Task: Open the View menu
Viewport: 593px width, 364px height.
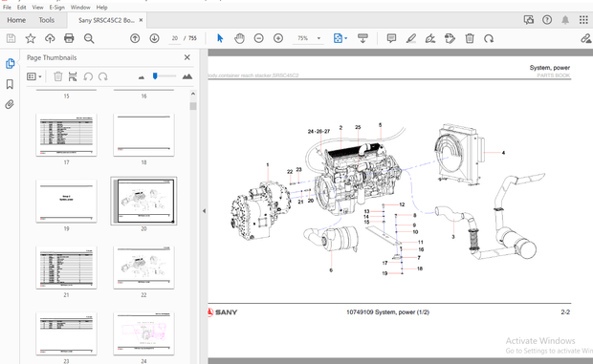Action: pos(37,8)
